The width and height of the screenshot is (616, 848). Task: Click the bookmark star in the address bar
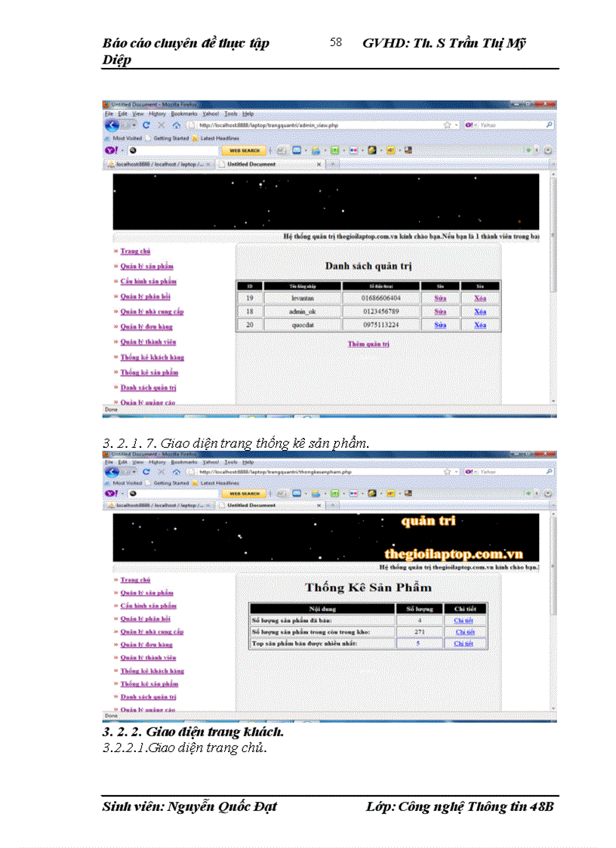pyautogui.click(x=447, y=125)
